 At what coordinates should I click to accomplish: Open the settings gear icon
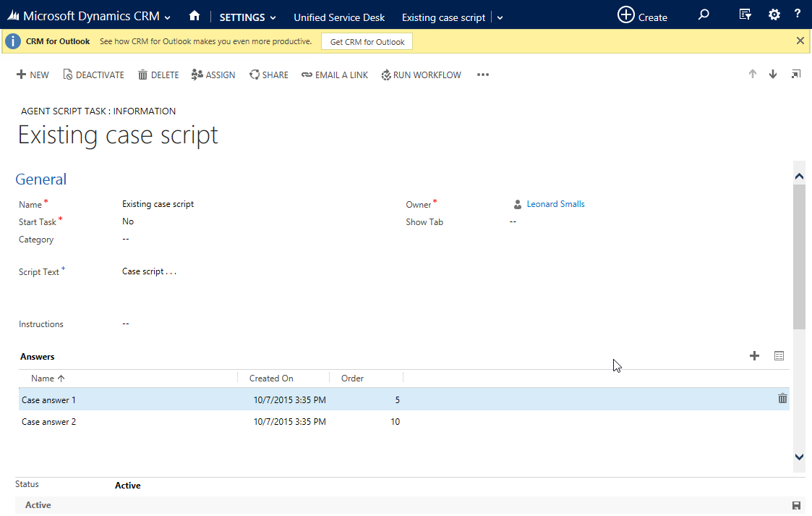point(774,15)
